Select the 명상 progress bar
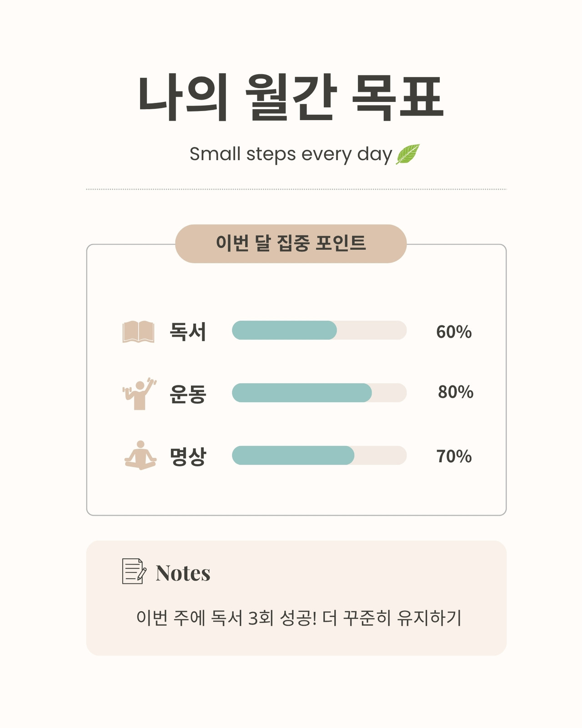The width and height of the screenshot is (582, 728). coord(319,455)
